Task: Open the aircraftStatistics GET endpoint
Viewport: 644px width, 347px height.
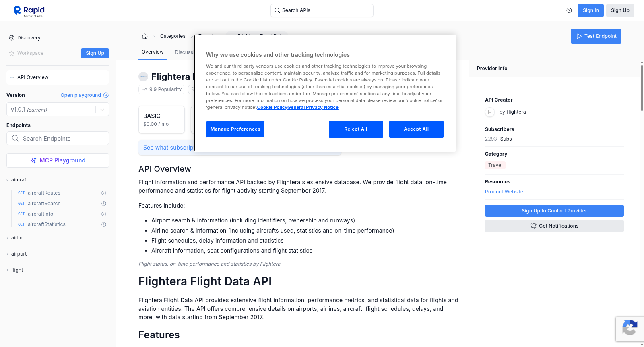Action: pos(46,224)
